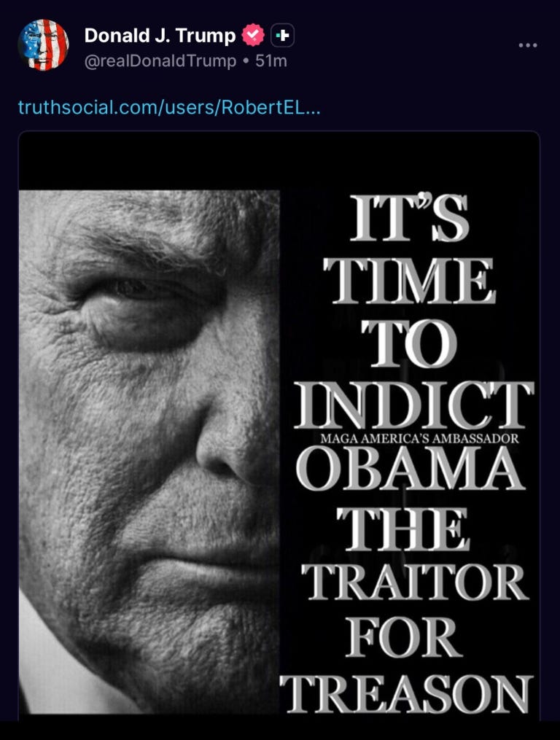Click the green plus badge icon

pyautogui.click(x=282, y=36)
